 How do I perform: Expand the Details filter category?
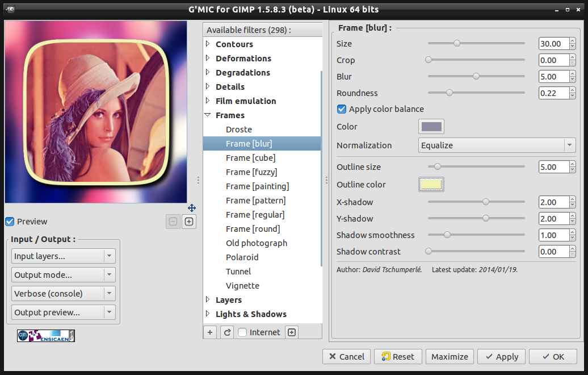point(208,87)
